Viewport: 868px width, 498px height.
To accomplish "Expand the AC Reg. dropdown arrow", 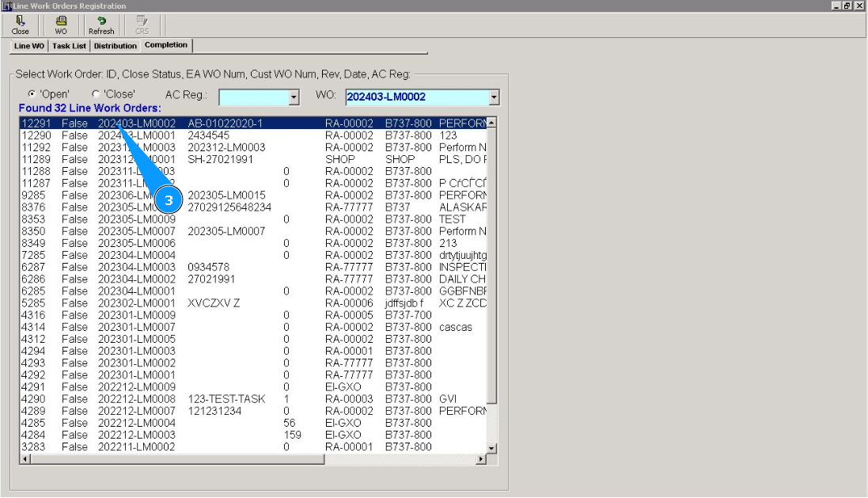I will [x=294, y=97].
